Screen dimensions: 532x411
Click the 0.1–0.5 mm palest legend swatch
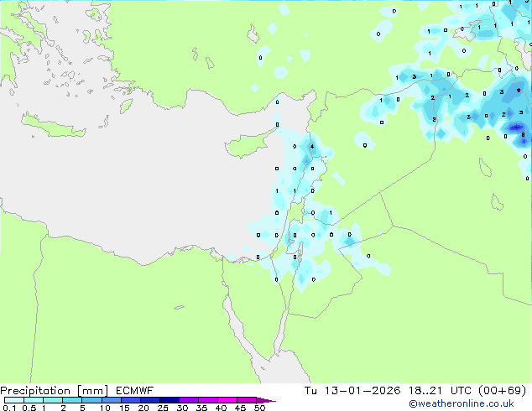pyautogui.click(x=14, y=400)
